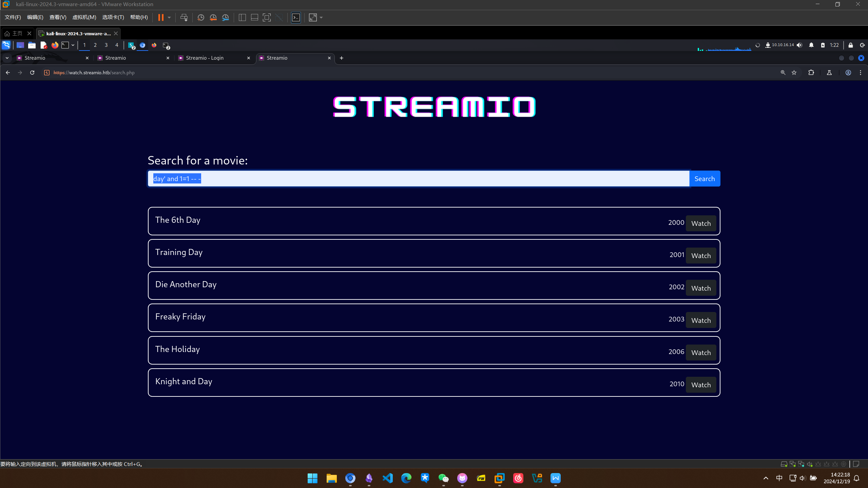Click the browser reload page icon
Image resolution: width=868 pixels, height=488 pixels.
(32, 73)
